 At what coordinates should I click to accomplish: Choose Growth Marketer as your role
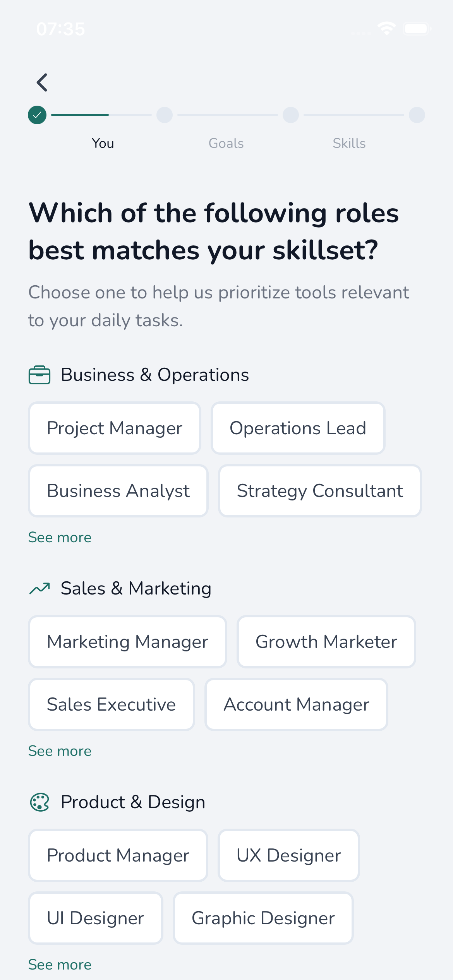pos(326,641)
